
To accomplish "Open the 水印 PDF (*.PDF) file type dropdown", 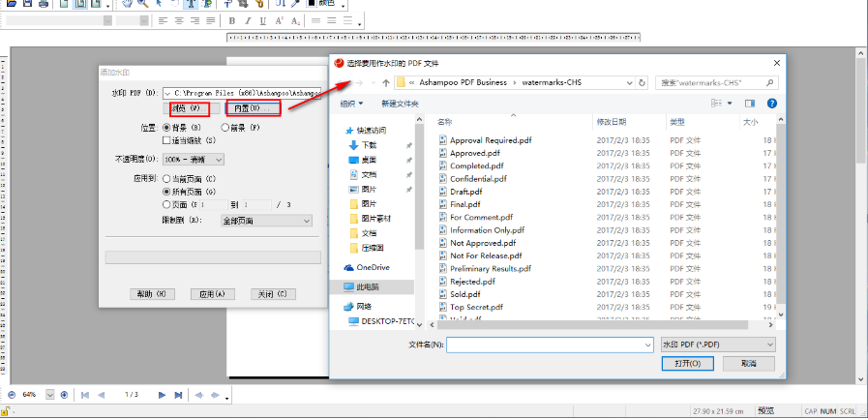I will (718, 345).
